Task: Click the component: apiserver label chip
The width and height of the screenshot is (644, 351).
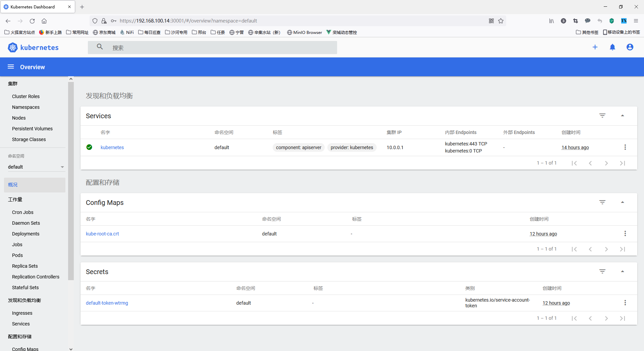Action: [x=299, y=147]
